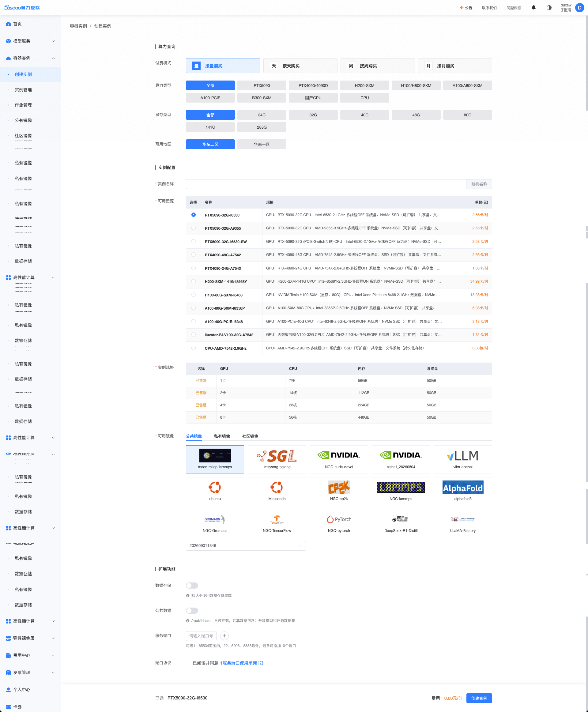Enable the 数据存储 toggle switch
588x712 pixels.
[192, 585]
